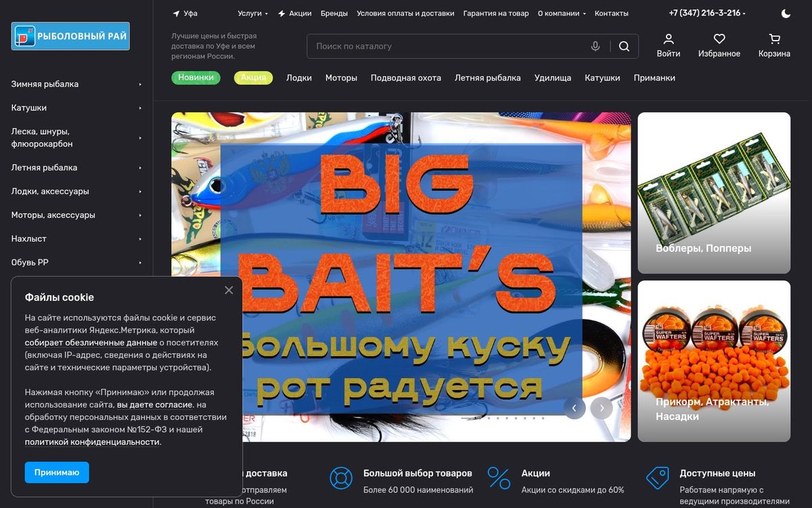Toggle dark mode moon icon
This screenshot has width=812, height=508.
[786, 14]
